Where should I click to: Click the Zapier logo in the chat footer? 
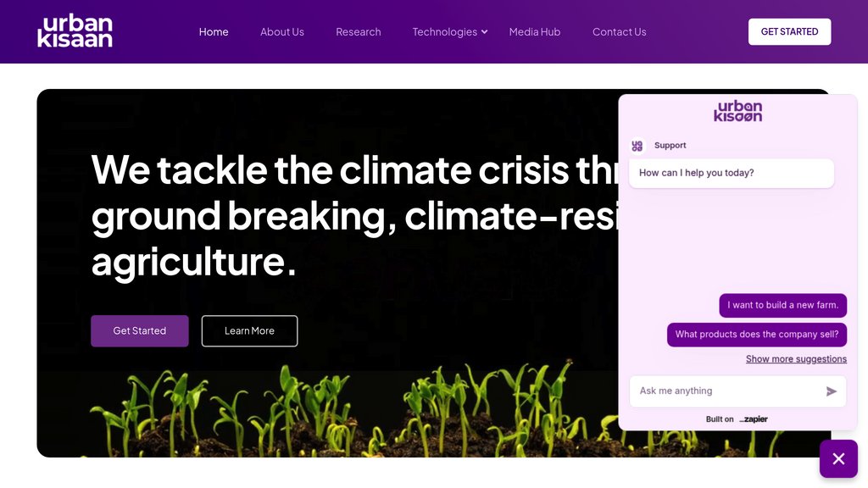tap(753, 419)
